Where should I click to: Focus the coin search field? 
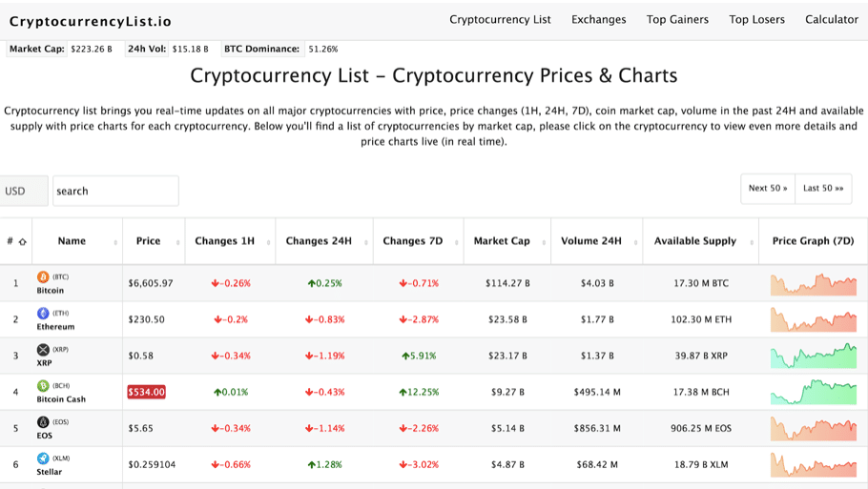[115, 191]
